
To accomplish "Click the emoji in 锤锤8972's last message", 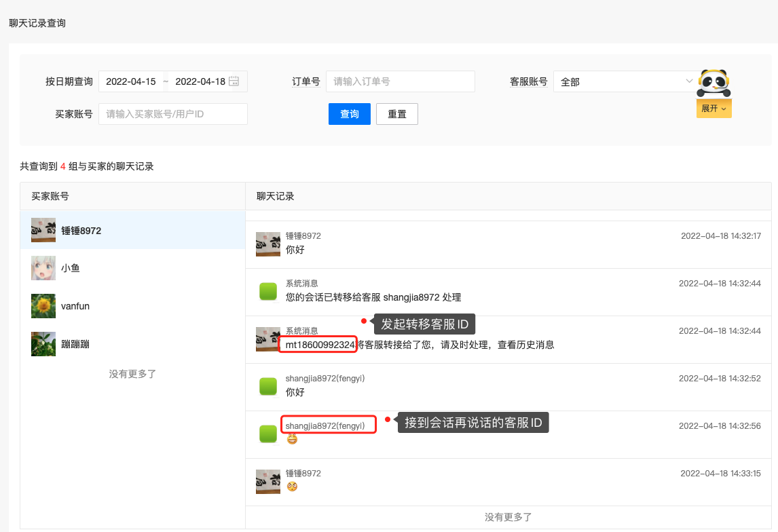I will click(x=292, y=487).
